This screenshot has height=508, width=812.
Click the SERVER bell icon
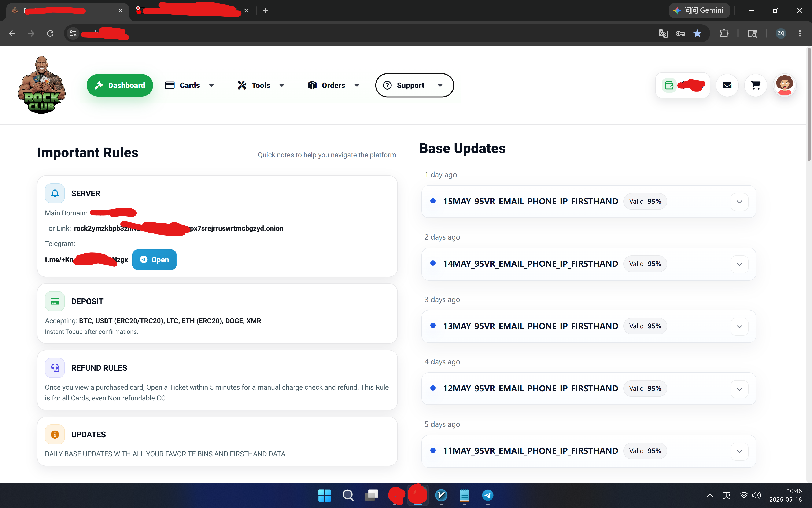55,193
